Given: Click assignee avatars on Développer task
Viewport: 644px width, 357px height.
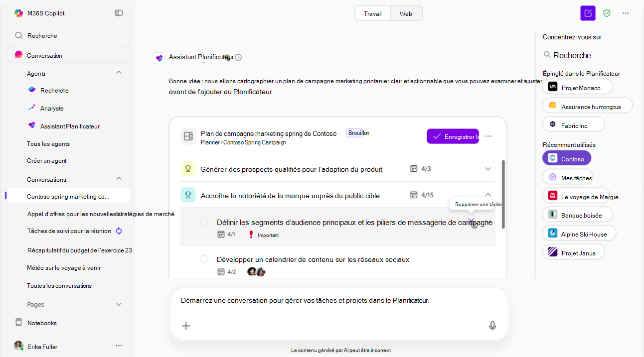Looking at the screenshot, I should click(256, 272).
